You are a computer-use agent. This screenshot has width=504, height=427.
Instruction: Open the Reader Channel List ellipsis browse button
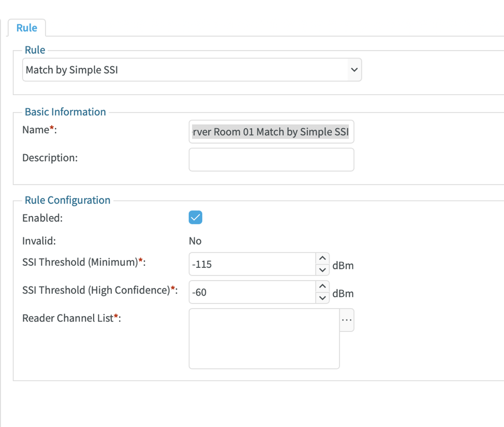[347, 321]
